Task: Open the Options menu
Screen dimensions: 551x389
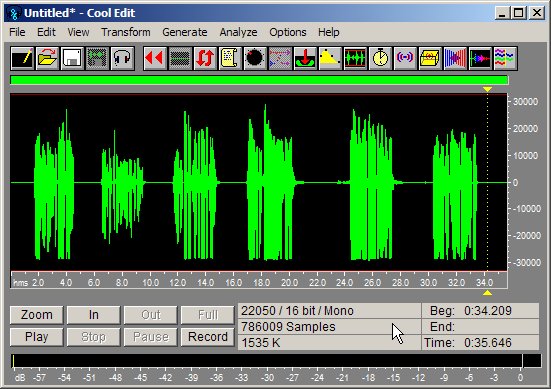Action: coord(288,32)
